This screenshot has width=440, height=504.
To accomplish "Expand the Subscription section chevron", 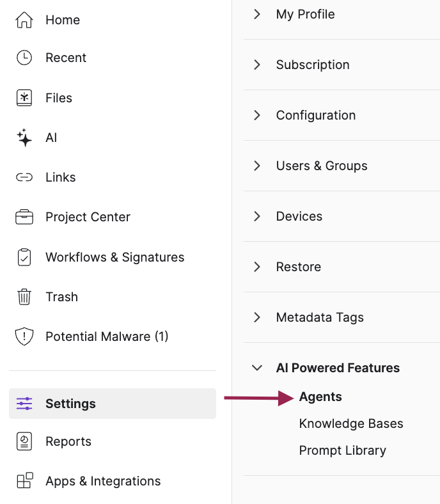I will (257, 65).
